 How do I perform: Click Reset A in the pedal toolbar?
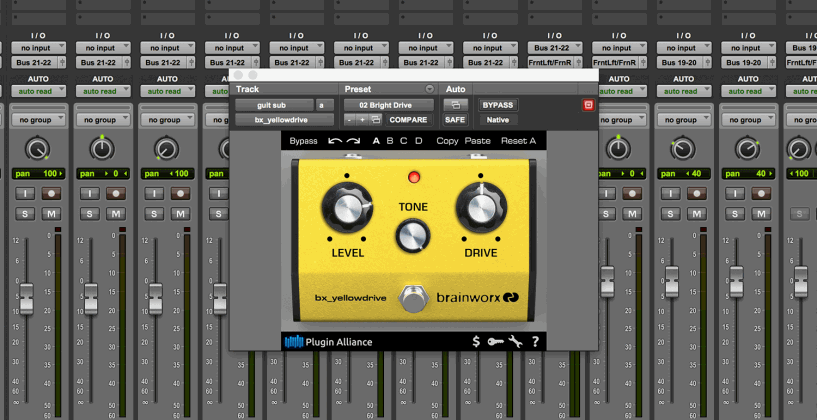click(x=518, y=141)
